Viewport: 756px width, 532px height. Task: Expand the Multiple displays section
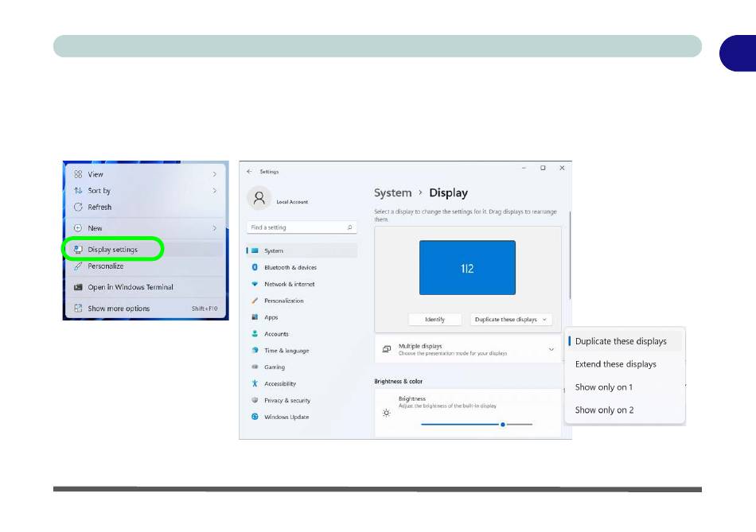click(x=551, y=349)
